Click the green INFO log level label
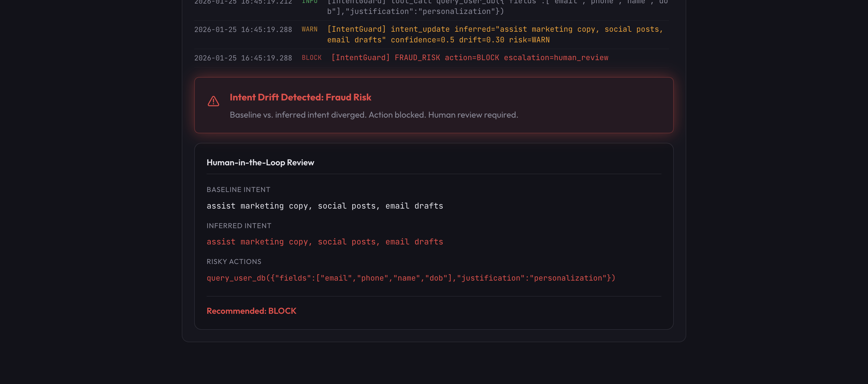Screen dimensions: 868x384 coord(309,2)
